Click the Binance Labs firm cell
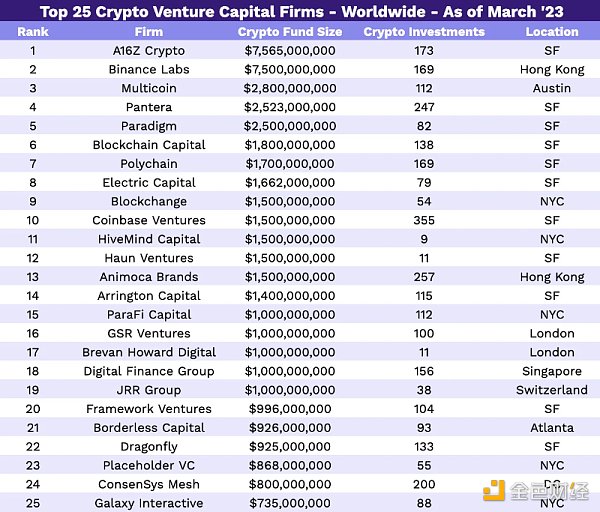Viewport: 600px width, 512px height. 148,70
